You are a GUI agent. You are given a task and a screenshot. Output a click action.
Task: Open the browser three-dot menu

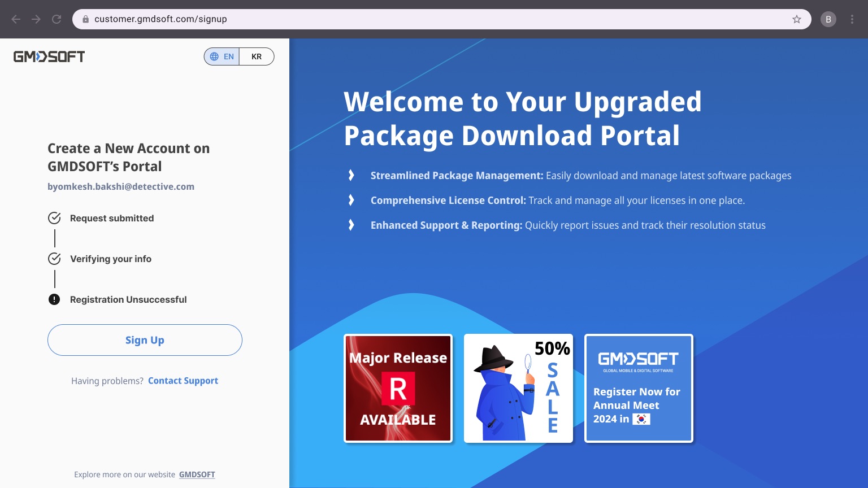[852, 19]
